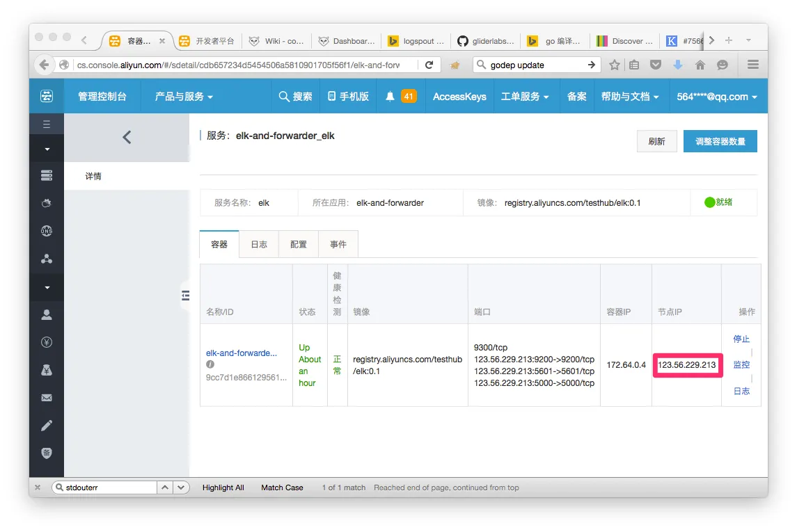The width and height of the screenshot is (797, 532).
Task: Find previous match arrow
Action: [x=165, y=487]
